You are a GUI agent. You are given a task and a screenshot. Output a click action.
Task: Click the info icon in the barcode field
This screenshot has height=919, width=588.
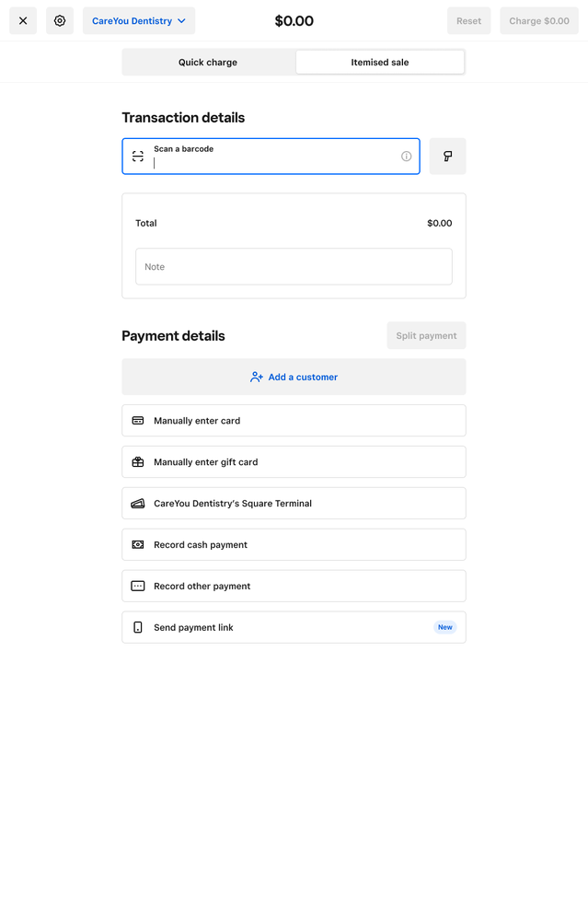[x=407, y=157]
